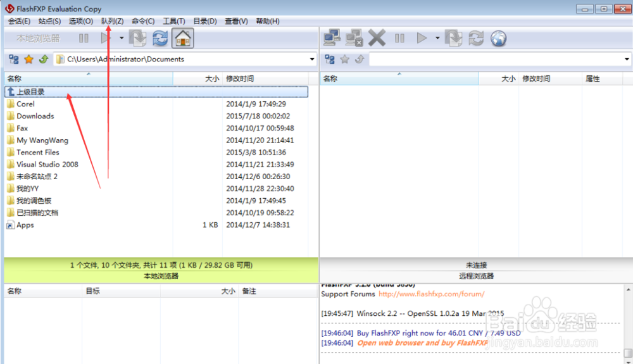Click the remote bookmarks star icon
The image size is (633, 364).
(345, 60)
